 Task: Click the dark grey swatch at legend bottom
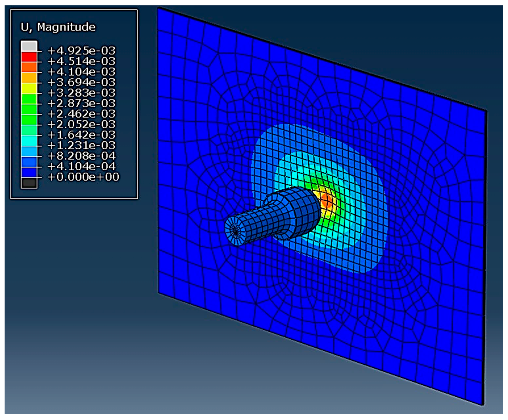[29, 183]
